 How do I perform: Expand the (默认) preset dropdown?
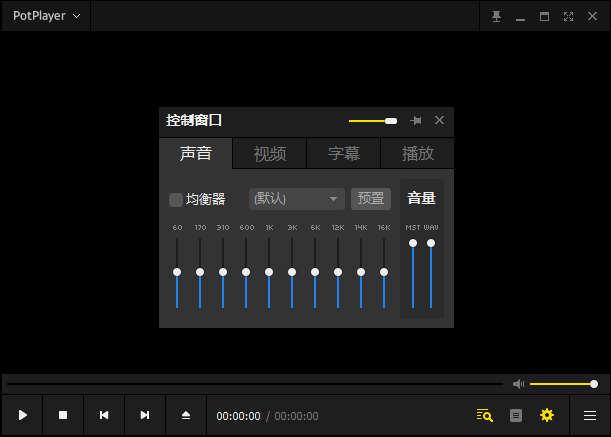point(297,199)
